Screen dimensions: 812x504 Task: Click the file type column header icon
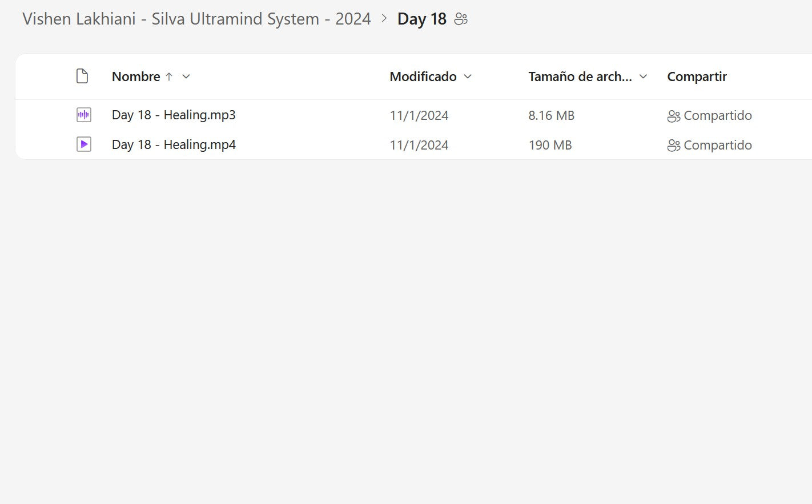click(x=82, y=76)
